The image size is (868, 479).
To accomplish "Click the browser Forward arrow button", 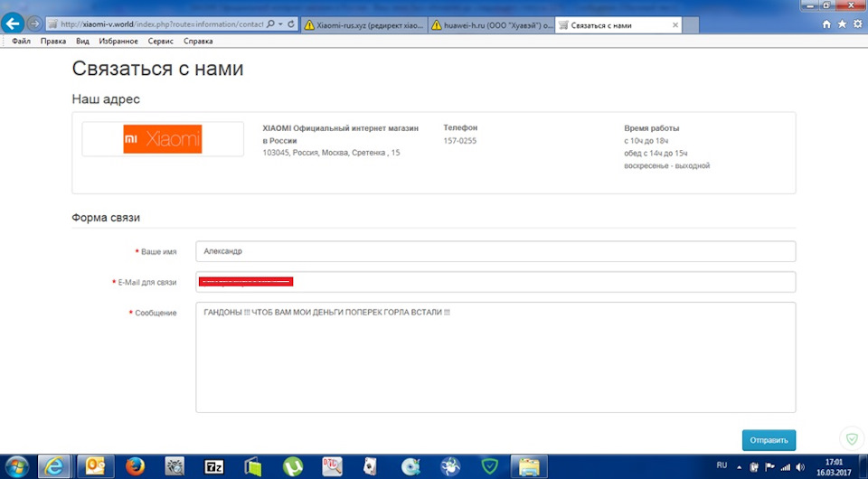I will pos(34,24).
